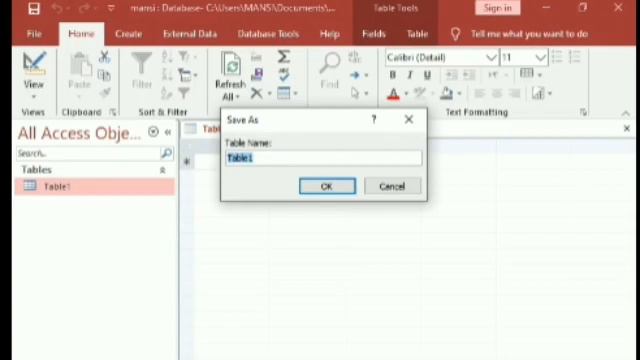Toggle Italic formatting
The image size is (640, 360).
pyautogui.click(x=410, y=75)
